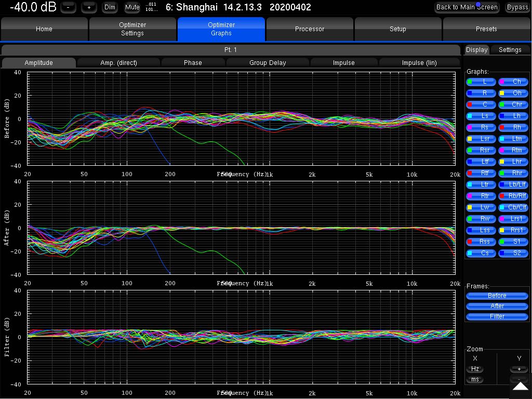Toggle the Before frame

pos(497,296)
